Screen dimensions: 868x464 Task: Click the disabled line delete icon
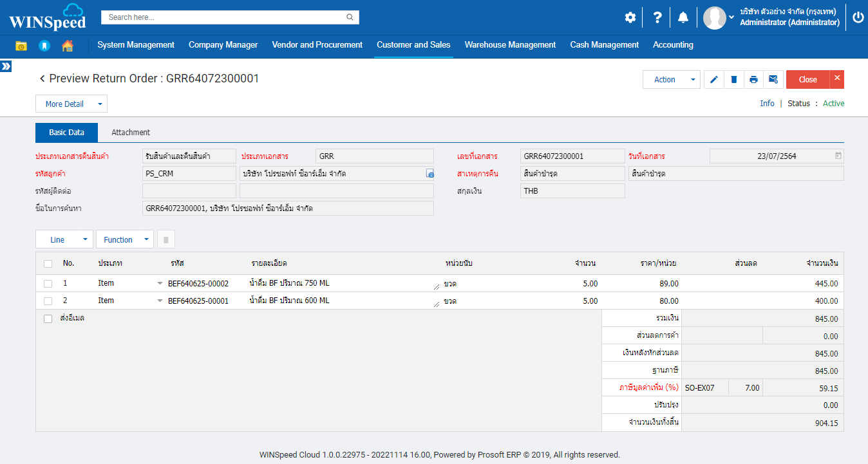165,239
